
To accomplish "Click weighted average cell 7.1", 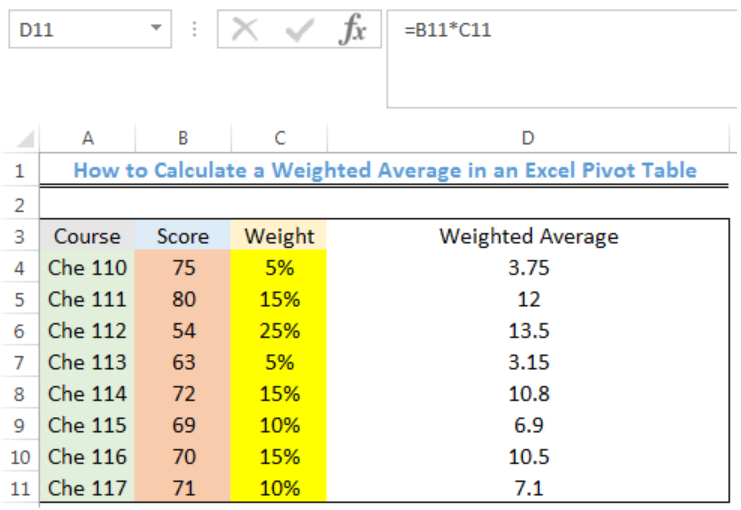I will pos(528,488).
